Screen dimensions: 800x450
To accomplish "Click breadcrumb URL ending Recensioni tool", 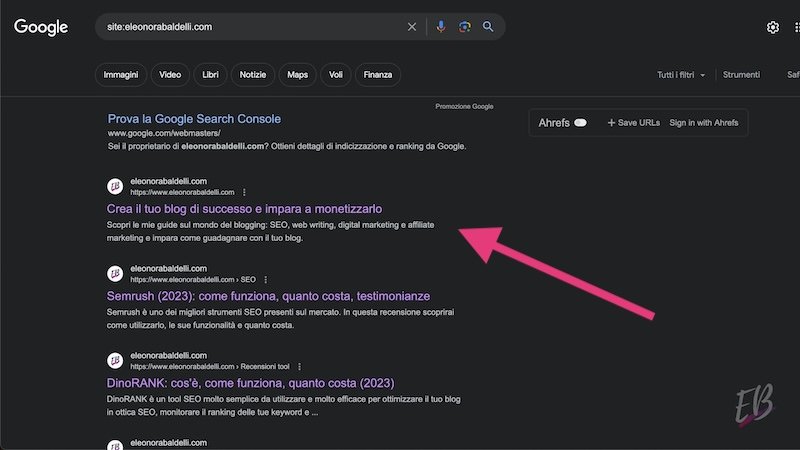I will [x=210, y=367].
